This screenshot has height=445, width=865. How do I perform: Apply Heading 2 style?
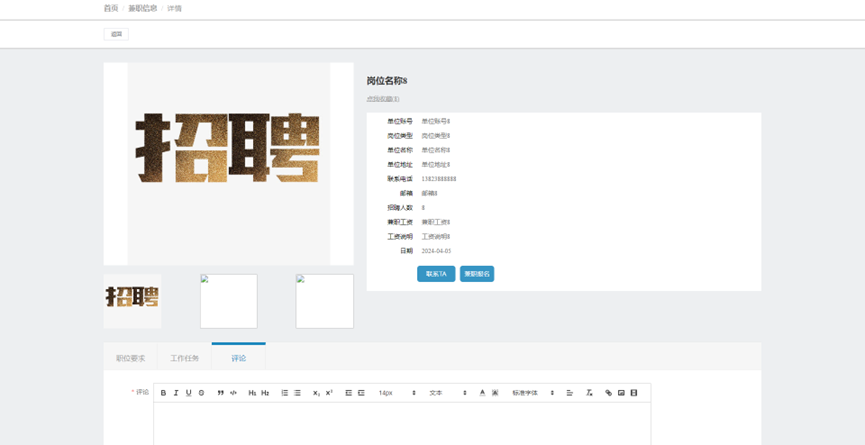[x=265, y=393]
